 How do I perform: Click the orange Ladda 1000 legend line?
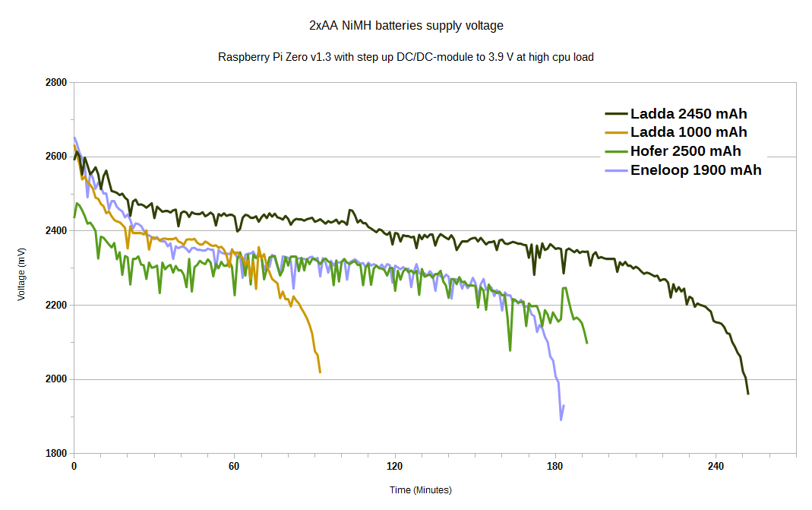pyautogui.click(x=616, y=133)
